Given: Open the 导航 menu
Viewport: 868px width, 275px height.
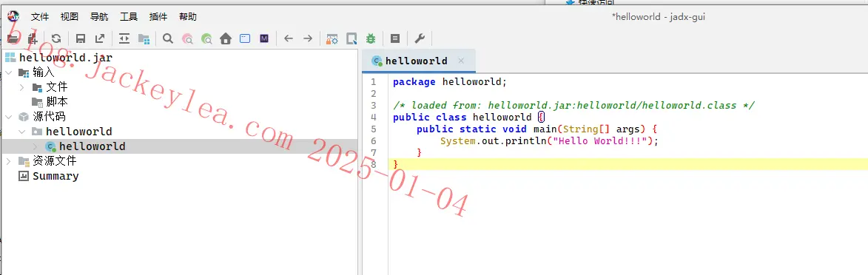Looking at the screenshot, I should [99, 17].
